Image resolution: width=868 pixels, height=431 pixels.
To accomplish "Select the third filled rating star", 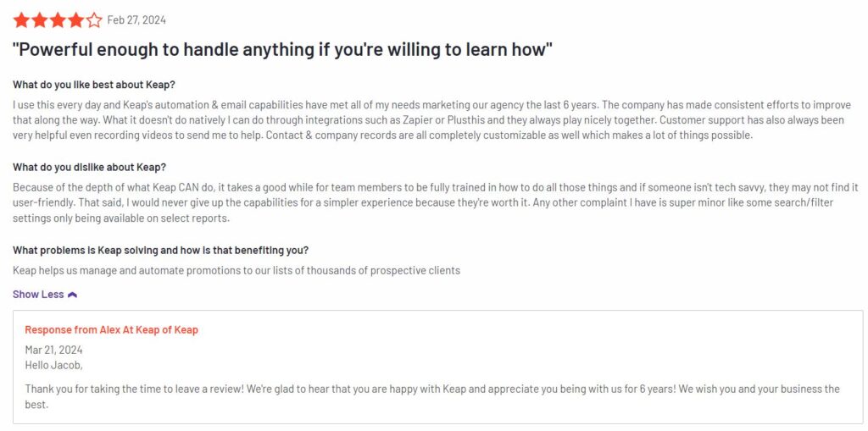I will [x=58, y=20].
